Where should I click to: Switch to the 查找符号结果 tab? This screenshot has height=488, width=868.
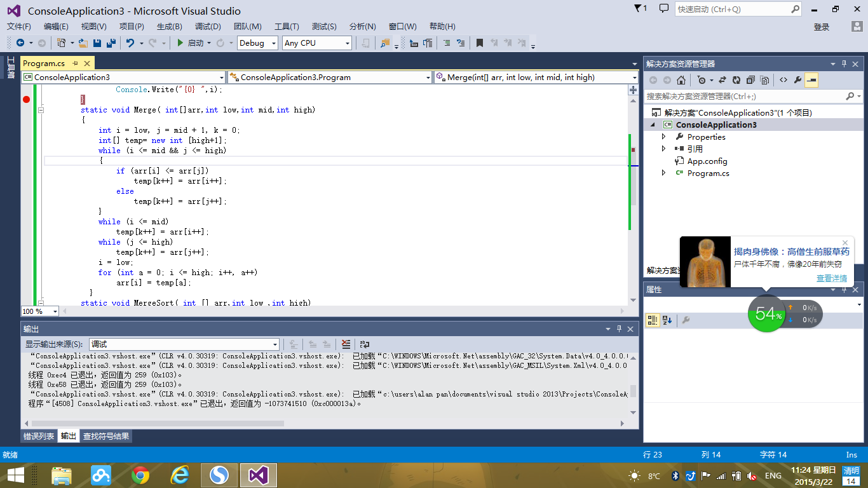(106, 437)
